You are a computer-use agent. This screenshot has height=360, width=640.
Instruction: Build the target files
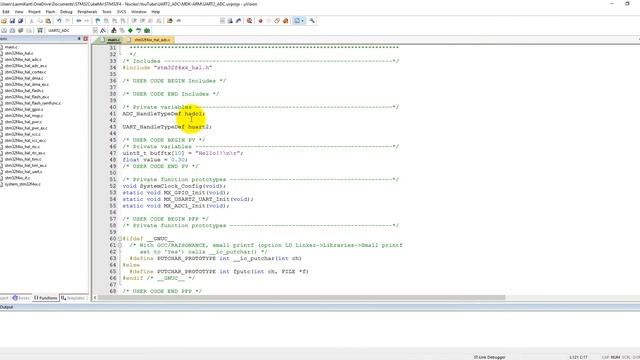(x=12, y=31)
